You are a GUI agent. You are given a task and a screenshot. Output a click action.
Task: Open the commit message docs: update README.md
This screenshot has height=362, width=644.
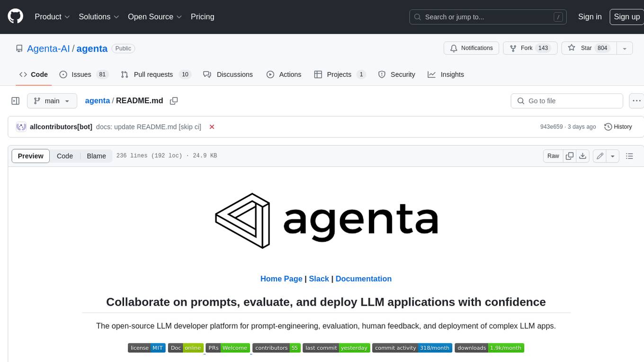[149, 127]
